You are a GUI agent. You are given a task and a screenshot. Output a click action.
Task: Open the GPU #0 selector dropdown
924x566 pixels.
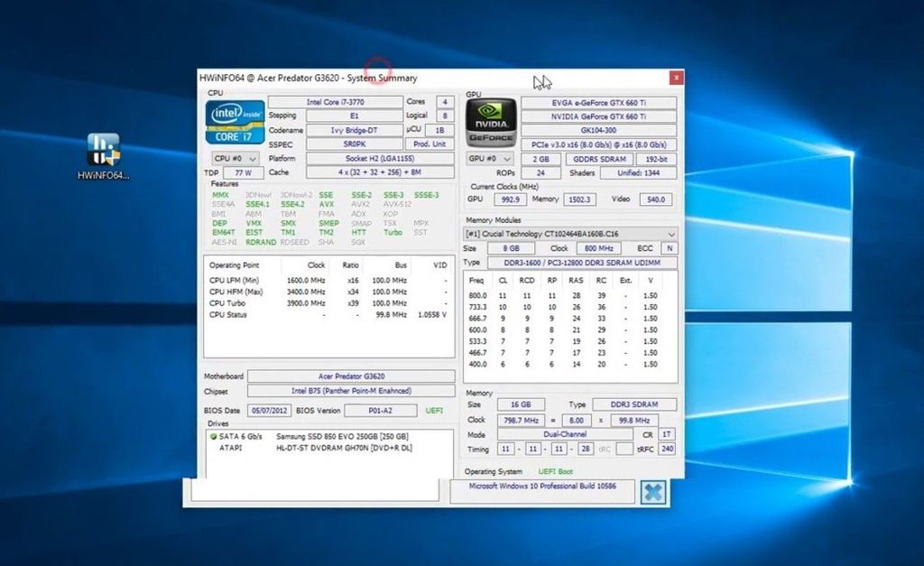click(490, 159)
